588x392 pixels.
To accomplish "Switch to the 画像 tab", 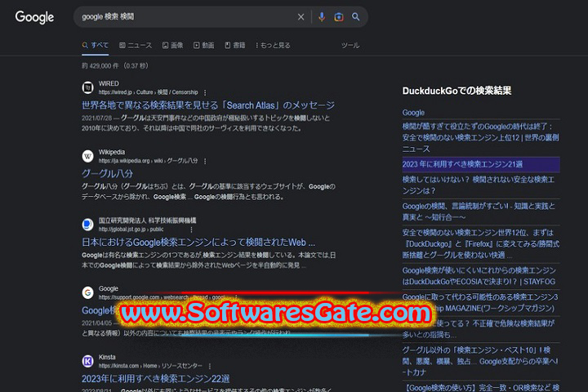I will tap(172, 46).
